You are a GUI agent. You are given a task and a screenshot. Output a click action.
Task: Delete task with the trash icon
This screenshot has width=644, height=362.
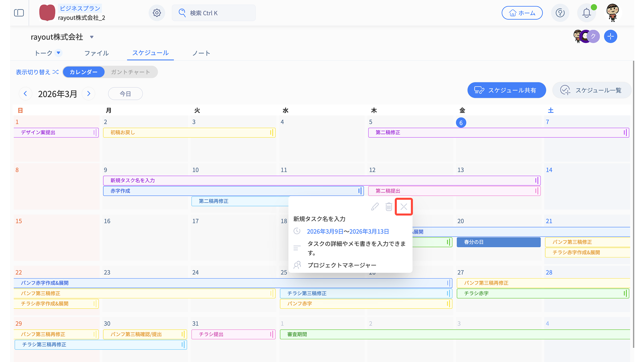(389, 207)
